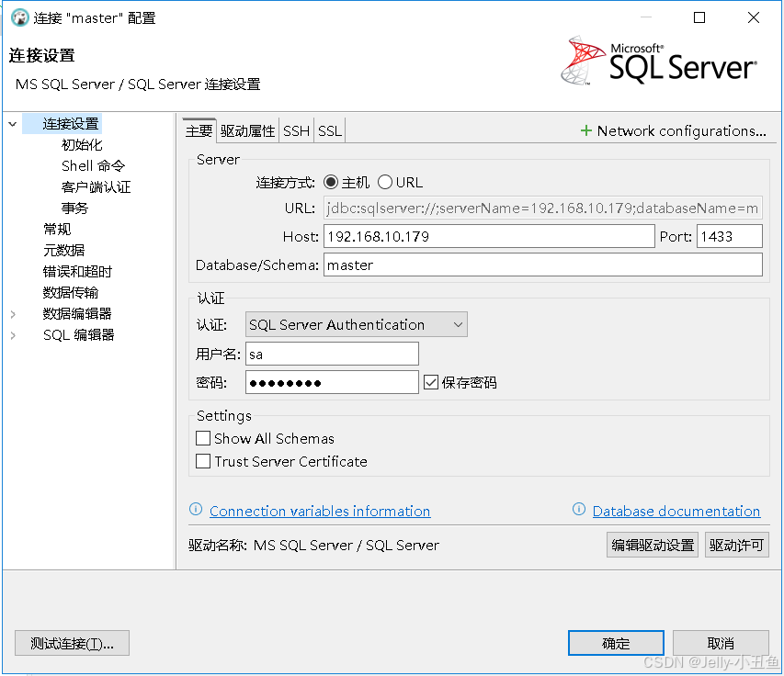784x676 pixels.
Task: Click the info icon beside Database documentation
Action: coord(579,509)
